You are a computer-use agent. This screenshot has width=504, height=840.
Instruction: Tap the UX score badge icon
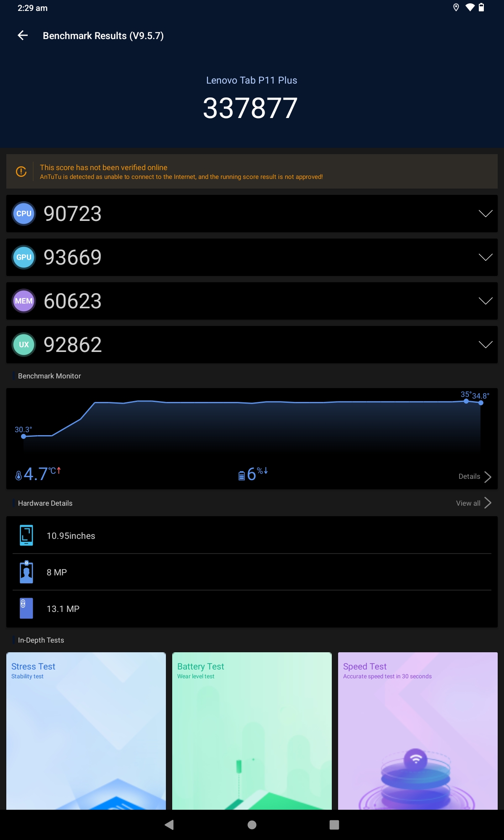click(x=24, y=345)
